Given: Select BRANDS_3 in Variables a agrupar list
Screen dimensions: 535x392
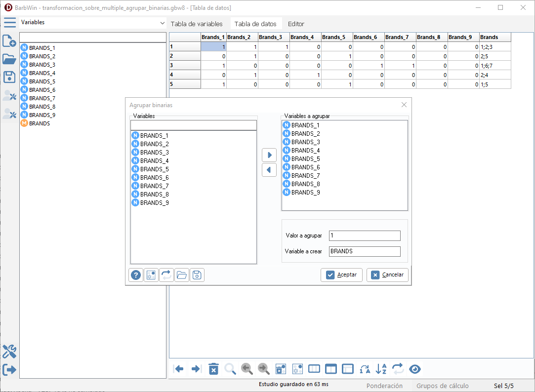Looking at the screenshot, I should 305,142.
